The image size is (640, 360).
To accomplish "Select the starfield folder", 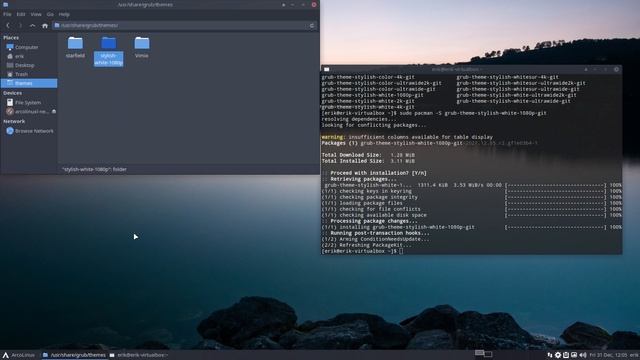I will click(75, 47).
